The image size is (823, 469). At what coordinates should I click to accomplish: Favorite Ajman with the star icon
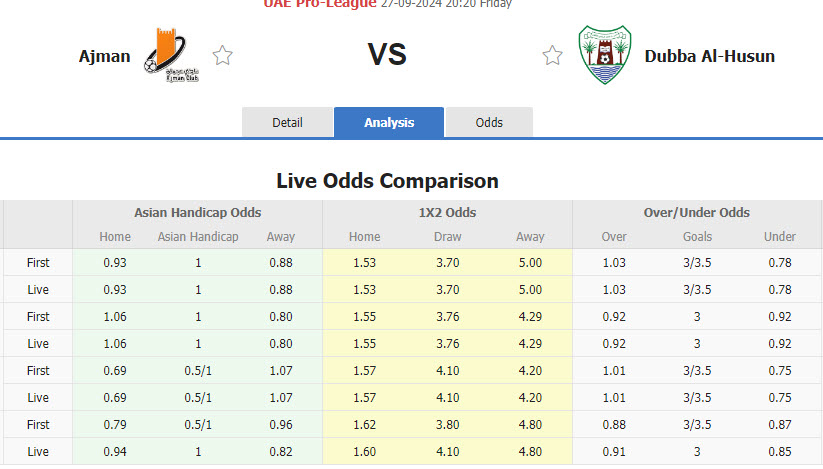(x=222, y=56)
